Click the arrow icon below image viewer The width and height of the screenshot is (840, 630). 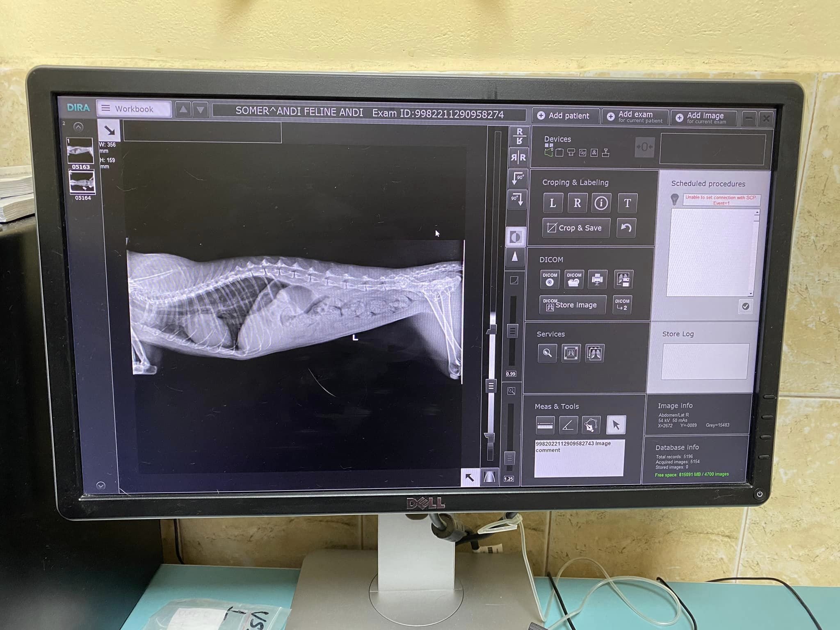(470, 477)
